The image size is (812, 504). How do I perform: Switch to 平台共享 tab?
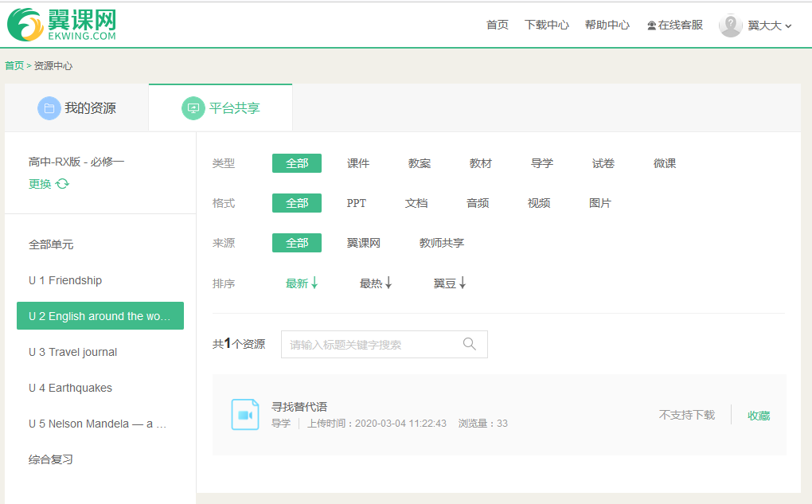(x=221, y=107)
